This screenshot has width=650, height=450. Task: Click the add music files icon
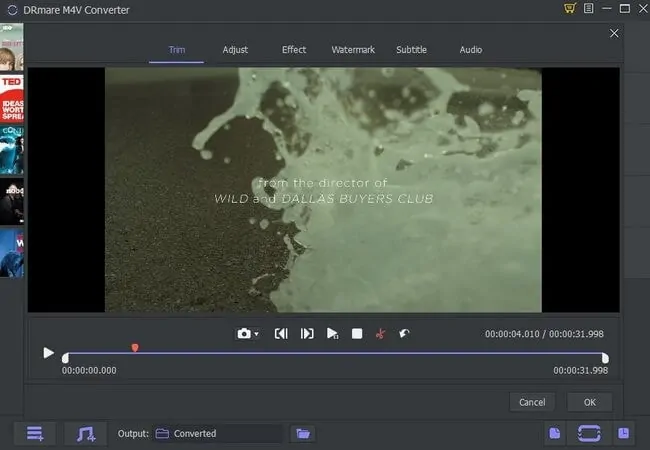click(86, 433)
